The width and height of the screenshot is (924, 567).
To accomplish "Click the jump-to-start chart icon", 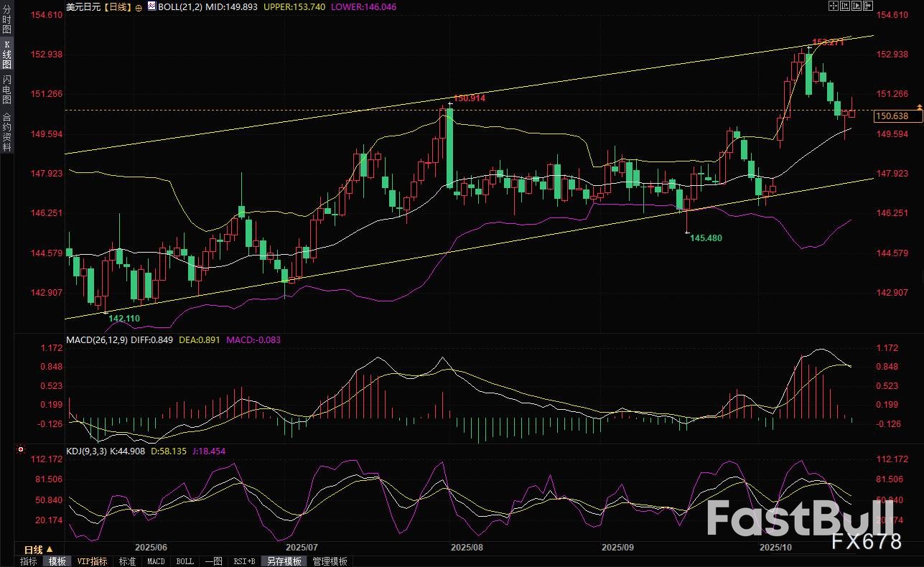I will (844, 6).
